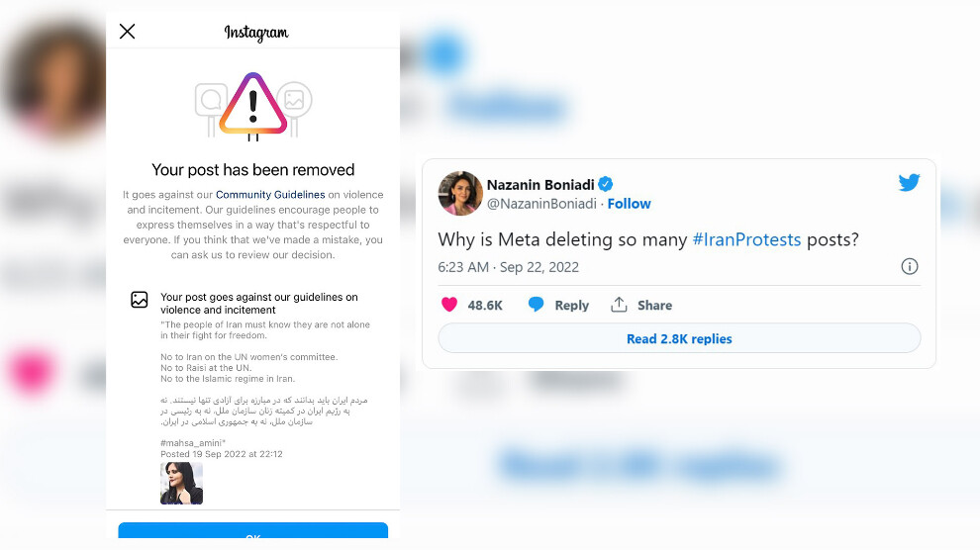Screen dimensions: 980x550
Task: Open the #IranProtests hashtag
Action: [746, 239]
